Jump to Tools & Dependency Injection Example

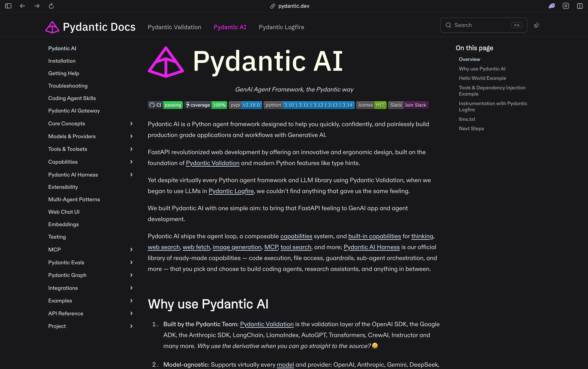(492, 91)
